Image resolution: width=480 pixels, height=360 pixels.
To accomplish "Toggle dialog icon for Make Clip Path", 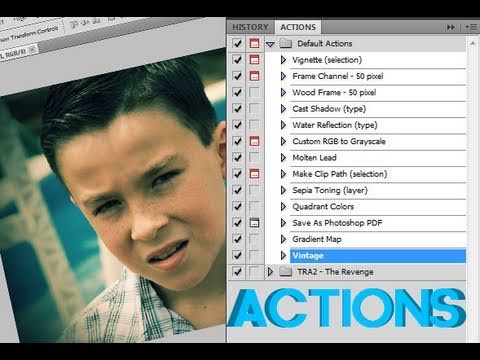I will pyautogui.click(x=254, y=174).
